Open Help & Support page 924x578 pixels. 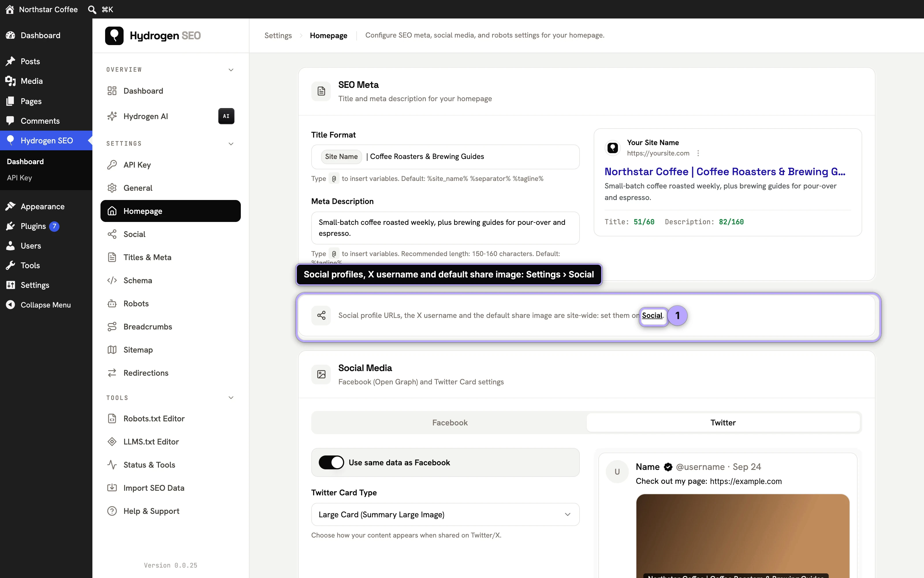(170, 511)
